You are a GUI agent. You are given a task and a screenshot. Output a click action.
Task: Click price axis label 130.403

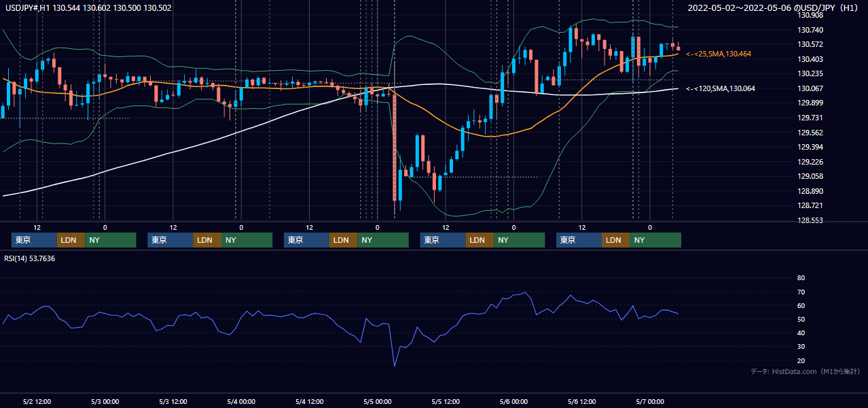coord(810,60)
